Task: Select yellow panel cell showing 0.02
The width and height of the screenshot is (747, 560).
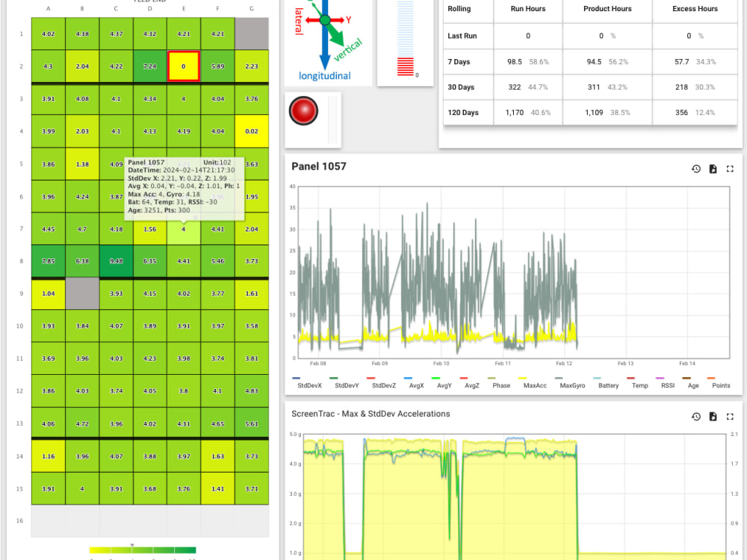Action: pos(252,131)
